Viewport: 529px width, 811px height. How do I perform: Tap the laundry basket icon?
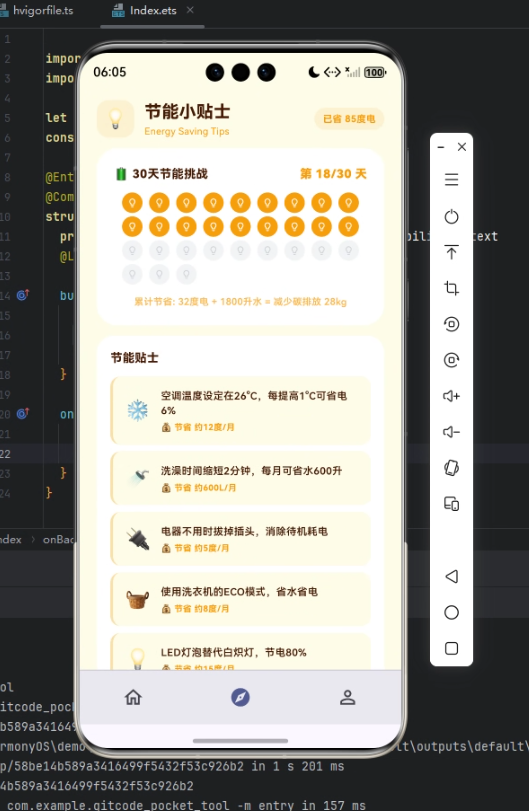point(138,599)
